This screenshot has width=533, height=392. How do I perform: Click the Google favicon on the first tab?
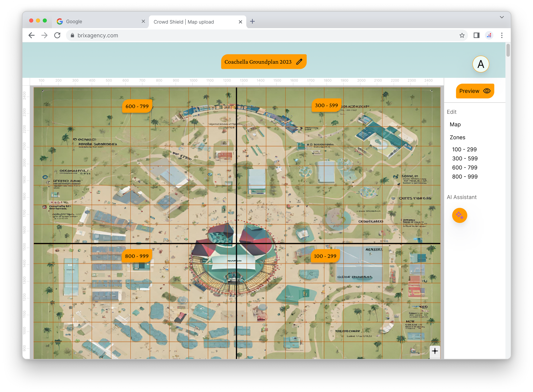59,21
